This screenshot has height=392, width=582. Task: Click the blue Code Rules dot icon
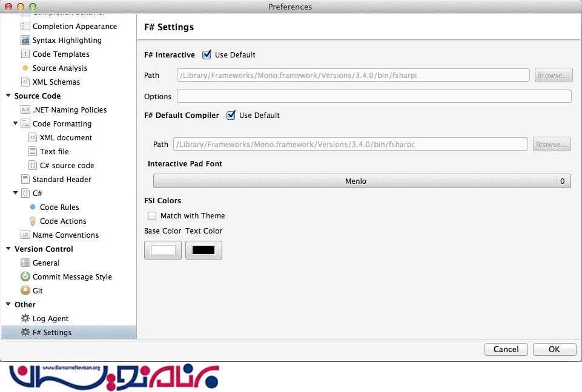[33, 207]
